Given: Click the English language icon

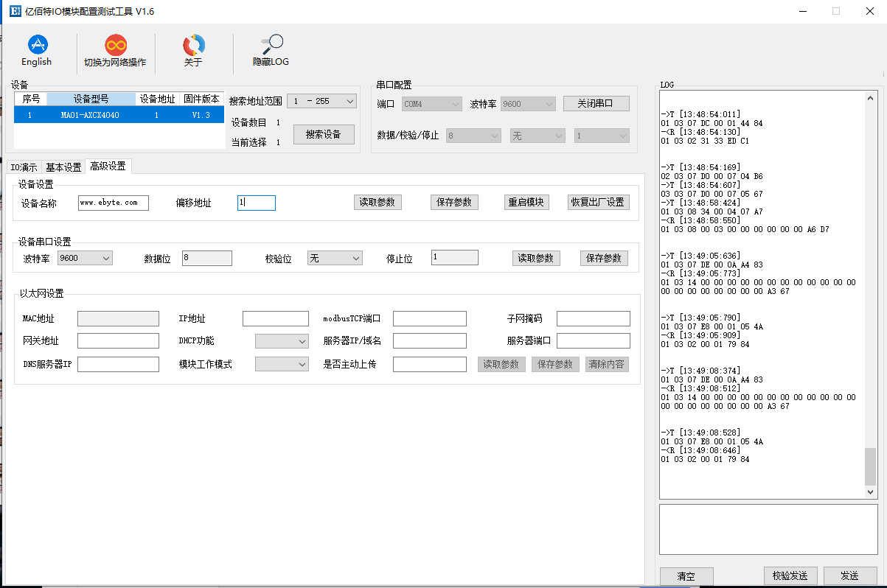Looking at the screenshot, I should tap(36, 45).
